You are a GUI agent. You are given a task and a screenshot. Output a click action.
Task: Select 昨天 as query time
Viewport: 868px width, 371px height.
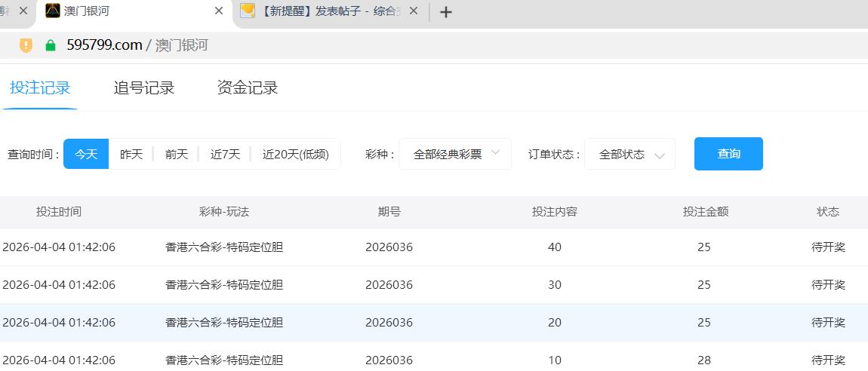131,154
